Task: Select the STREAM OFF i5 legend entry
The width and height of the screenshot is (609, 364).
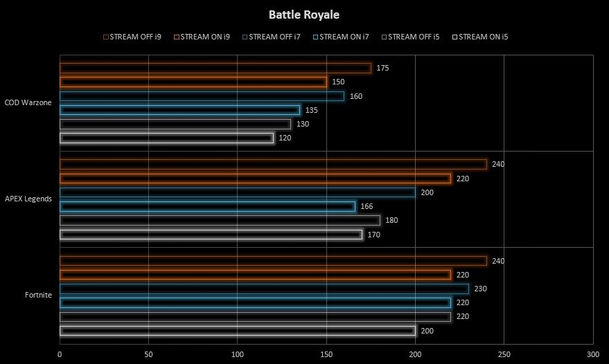Action: (x=414, y=37)
